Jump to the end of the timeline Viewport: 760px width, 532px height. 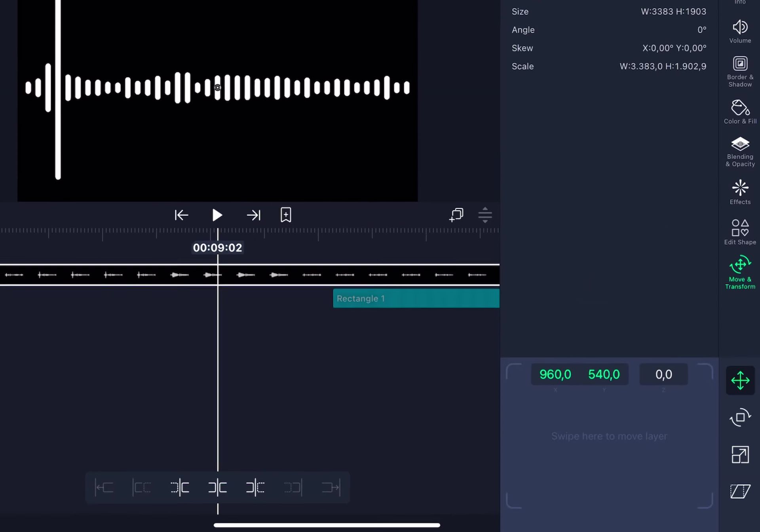253,215
